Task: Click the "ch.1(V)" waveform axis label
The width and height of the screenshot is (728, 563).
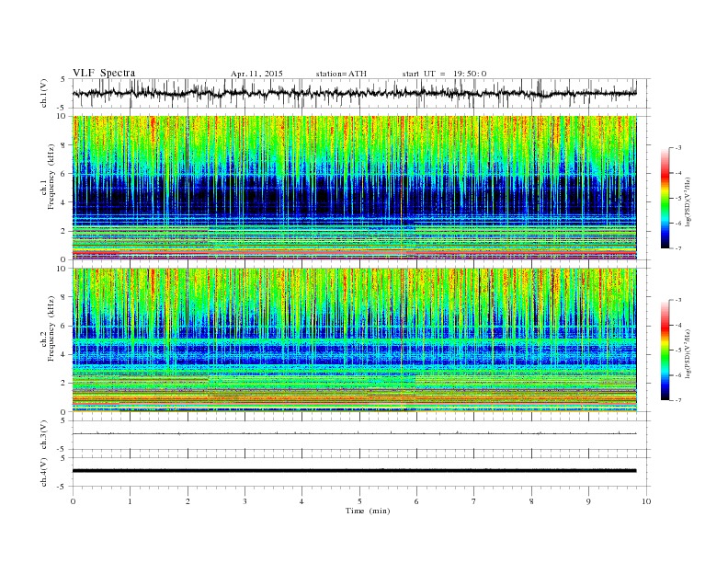Action: coord(44,93)
